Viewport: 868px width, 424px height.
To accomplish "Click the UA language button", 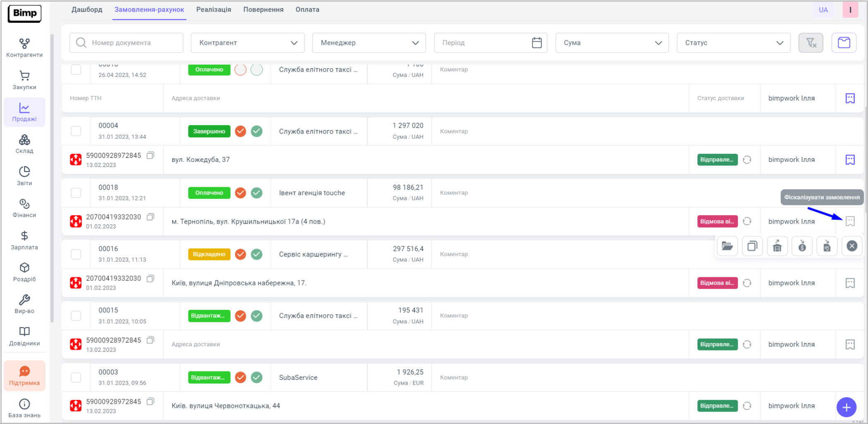I will coord(823,10).
